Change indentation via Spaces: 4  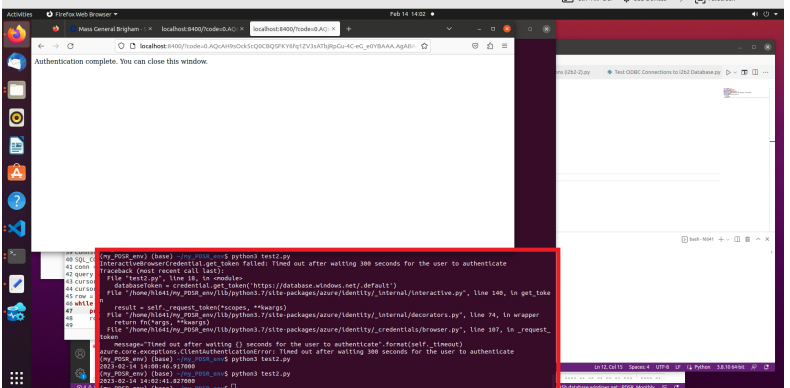639,367
